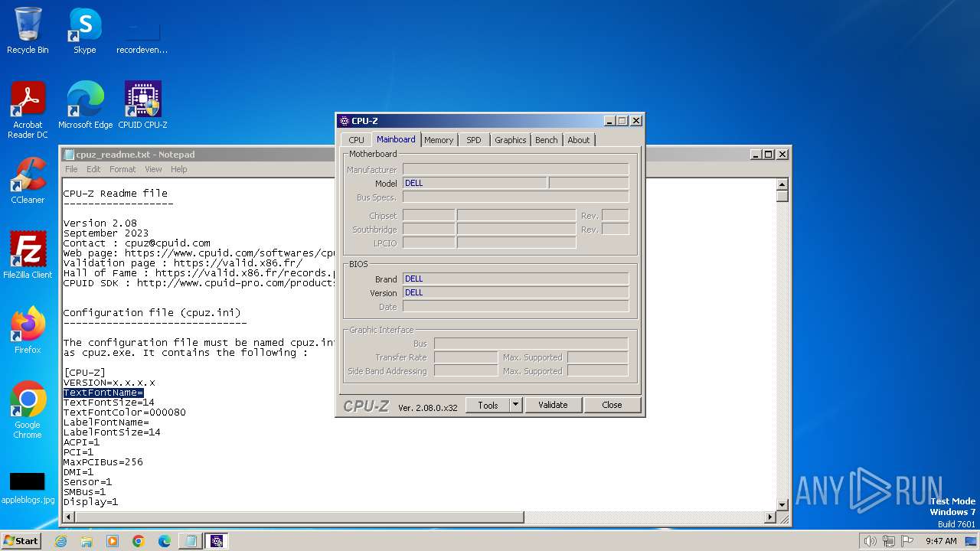Maximize the Notepad window

point(768,155)
